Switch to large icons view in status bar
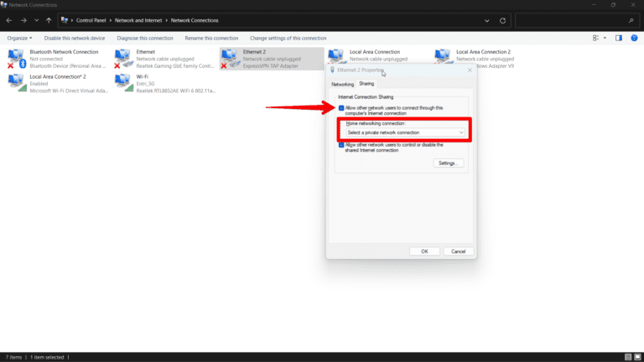644x362 pixels. click(x=637, y=357)
